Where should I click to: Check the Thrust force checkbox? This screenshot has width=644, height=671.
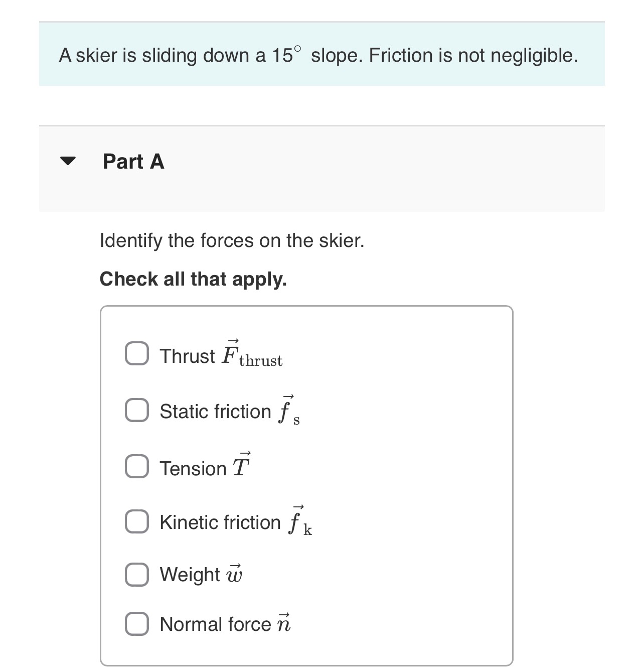(x=136, y=354)
